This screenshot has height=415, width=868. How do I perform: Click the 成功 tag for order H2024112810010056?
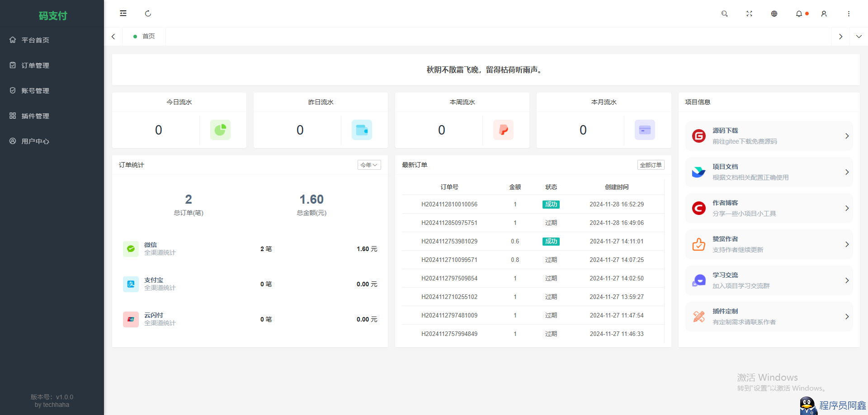point(551,204)
